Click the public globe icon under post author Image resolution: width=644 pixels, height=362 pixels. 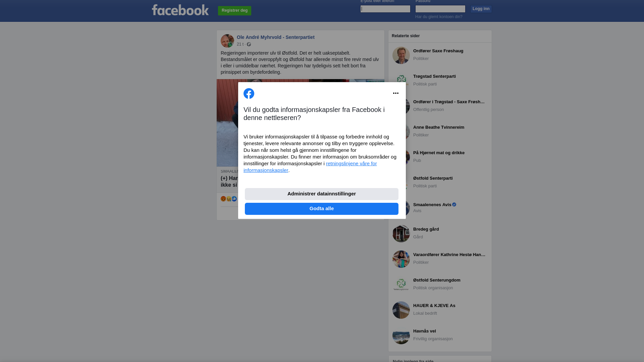click(249, 44)
